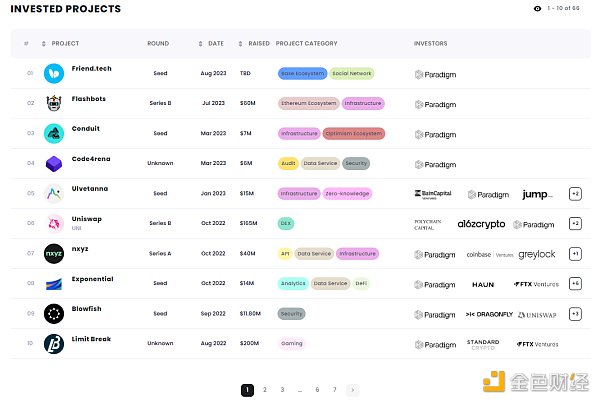Image resolution: width=600 pixels, height=403 pixels.
Task: Click the coinbase Ventures logo in nxyz row
Action: [x=490, y=255]
